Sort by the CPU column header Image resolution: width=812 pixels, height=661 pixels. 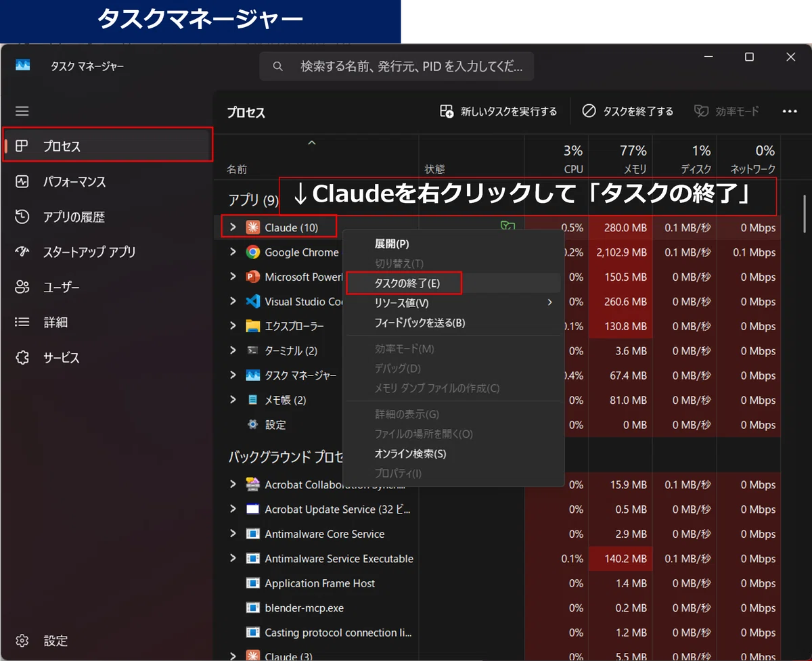[x=556, y=158]
